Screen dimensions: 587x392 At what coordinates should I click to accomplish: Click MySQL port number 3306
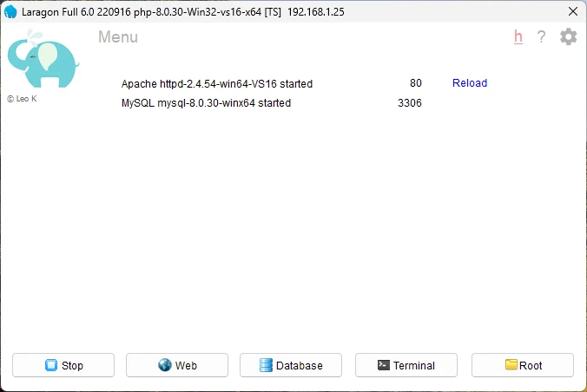coord(410,103)
